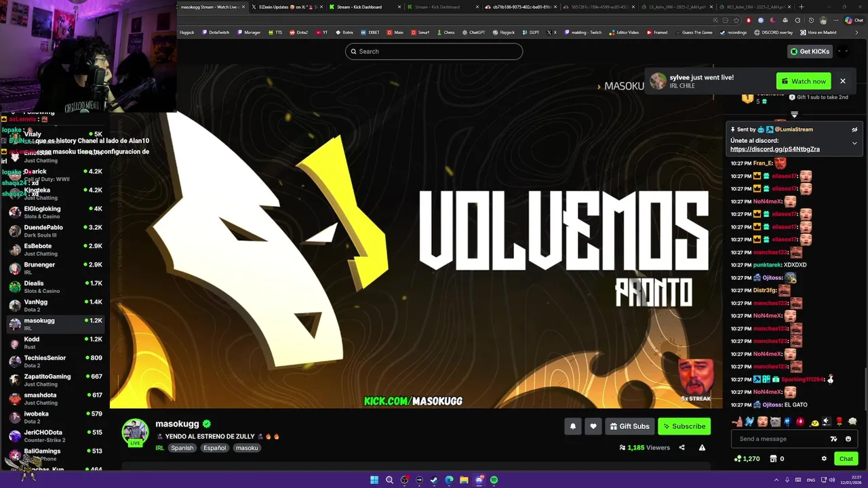The image size is (868, 488).
Task: Click Watch now for sylvee
Action: coord(804,81)
